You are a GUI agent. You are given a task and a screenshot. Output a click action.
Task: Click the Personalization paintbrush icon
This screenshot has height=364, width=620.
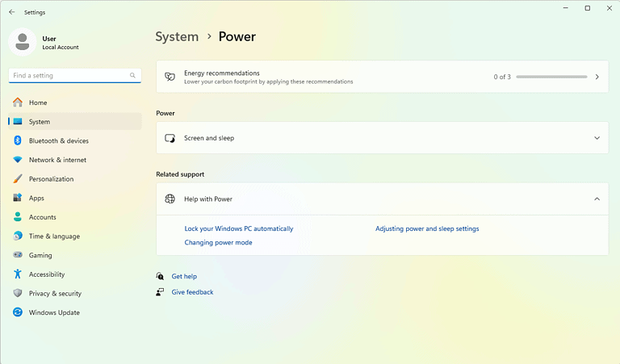pyautogui.click(x=18, y=179)
